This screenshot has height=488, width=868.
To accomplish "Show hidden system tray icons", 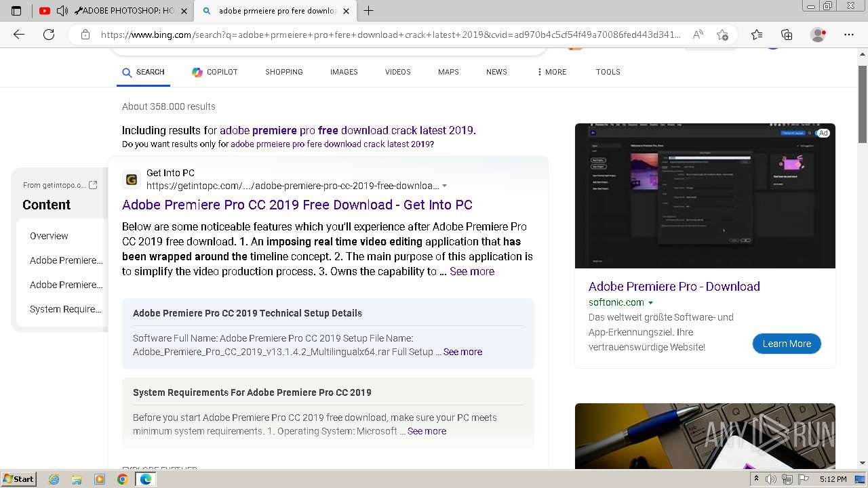I will 756,479.
